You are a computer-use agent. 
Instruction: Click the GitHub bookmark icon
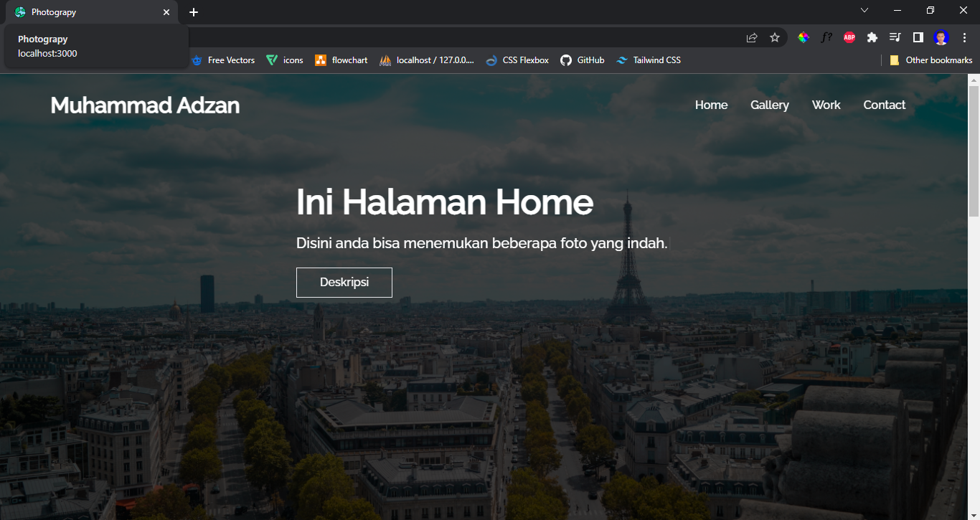pos(566,60)
